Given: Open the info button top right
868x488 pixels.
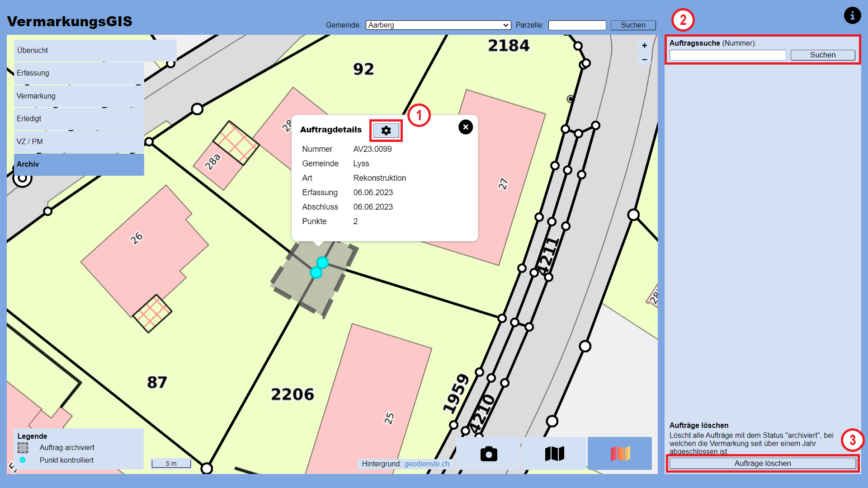Looking at the screenshot, I should (x=853, y=15).
